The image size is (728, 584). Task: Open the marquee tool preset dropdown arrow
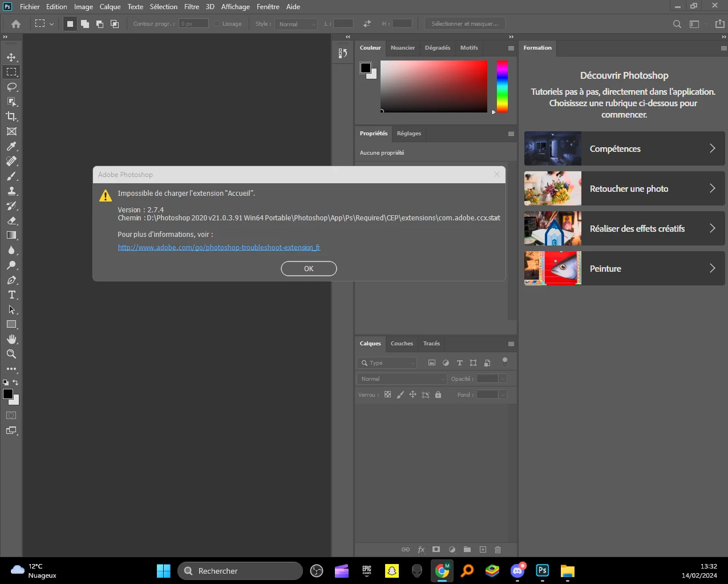click(x=51, y=24)
